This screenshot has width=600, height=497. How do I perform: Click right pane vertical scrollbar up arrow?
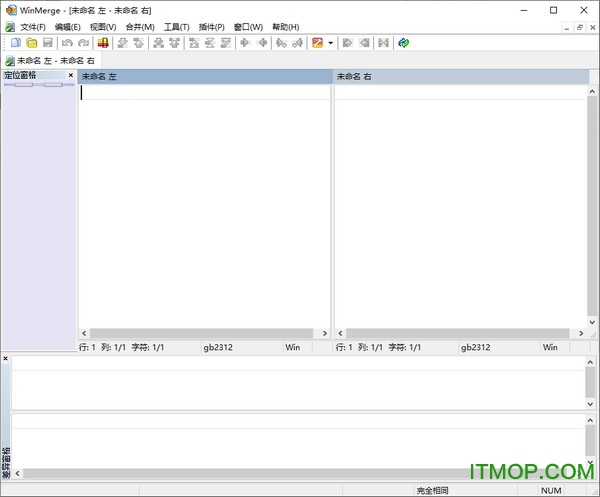tap(592, 91)
